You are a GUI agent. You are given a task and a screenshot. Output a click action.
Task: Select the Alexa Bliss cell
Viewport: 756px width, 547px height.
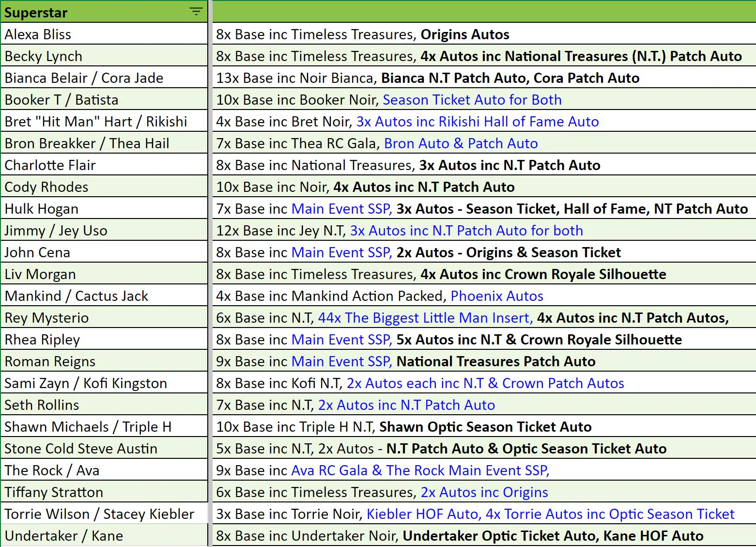click(104, 34)
